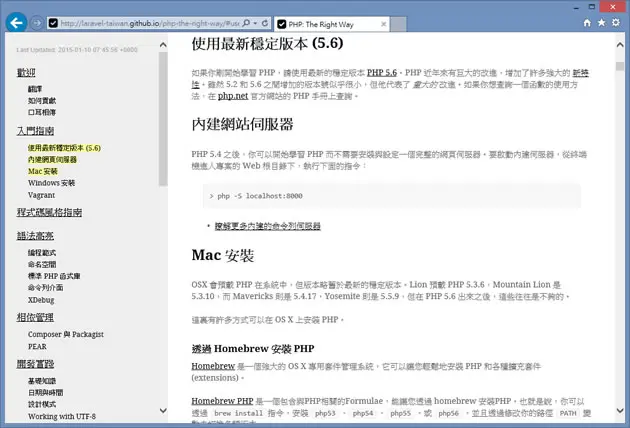630x428 pixels.
Task: Select Windows 安裝 in the sidebar
Action: [51, 183]
